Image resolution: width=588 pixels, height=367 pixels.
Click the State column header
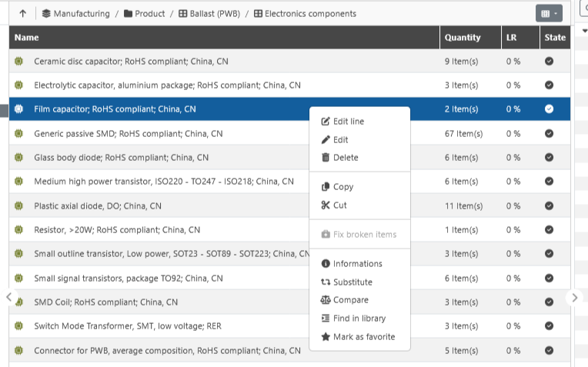point(555,38)
